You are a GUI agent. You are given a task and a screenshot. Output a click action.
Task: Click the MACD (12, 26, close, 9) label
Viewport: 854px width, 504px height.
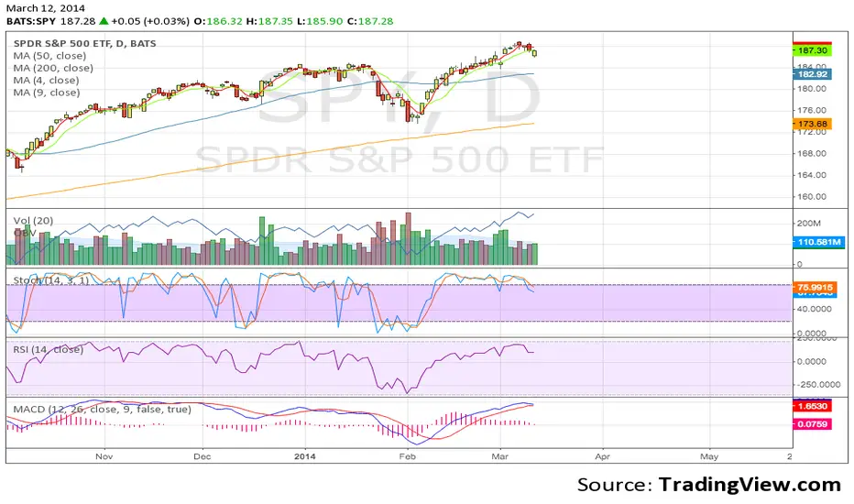(103, 410)
